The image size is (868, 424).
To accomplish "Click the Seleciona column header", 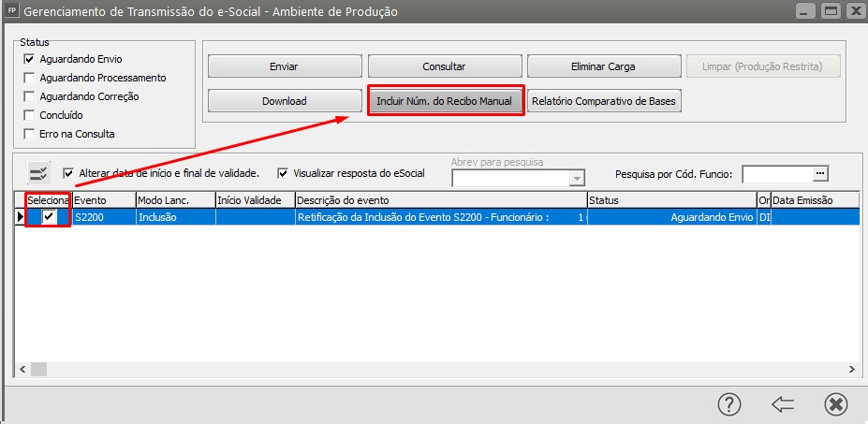I will [x=49, y=200].
